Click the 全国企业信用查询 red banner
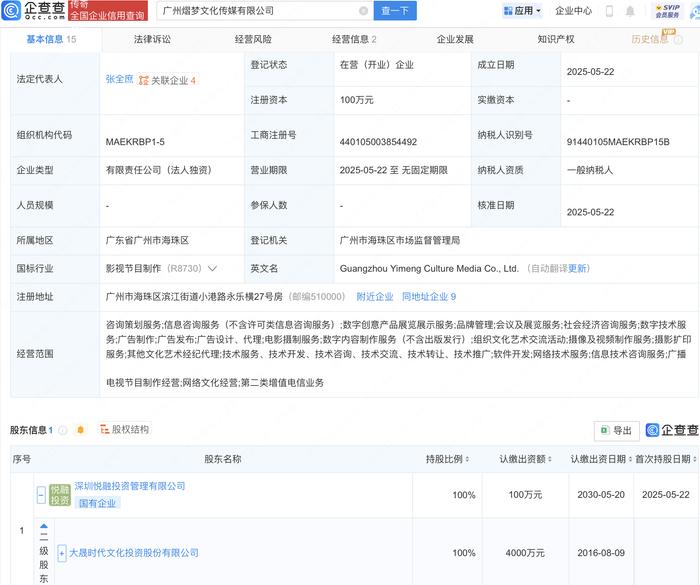This screenshot has height=585, width=700. [x=108, y=11]
